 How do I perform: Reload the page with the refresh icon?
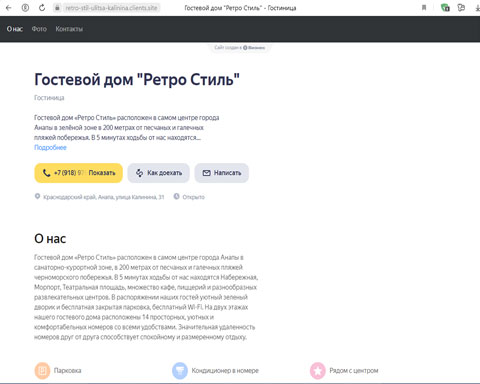pos(42,8)
